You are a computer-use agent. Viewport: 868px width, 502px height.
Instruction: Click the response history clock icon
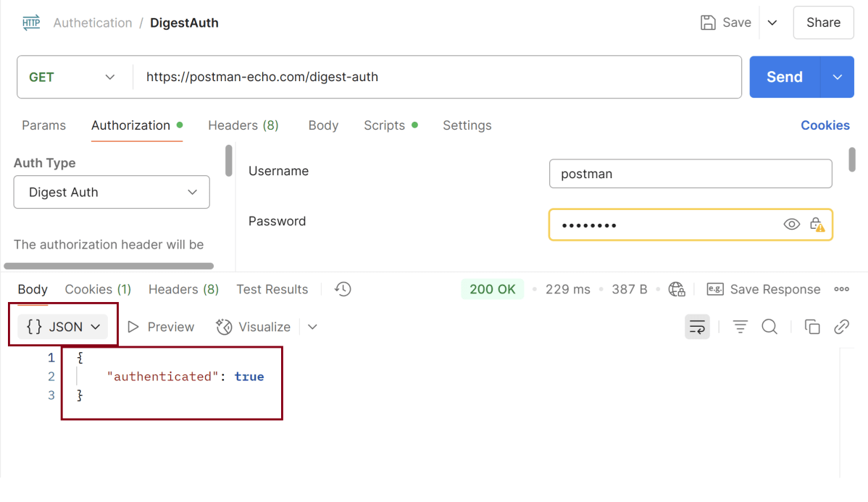pos(343,289)
